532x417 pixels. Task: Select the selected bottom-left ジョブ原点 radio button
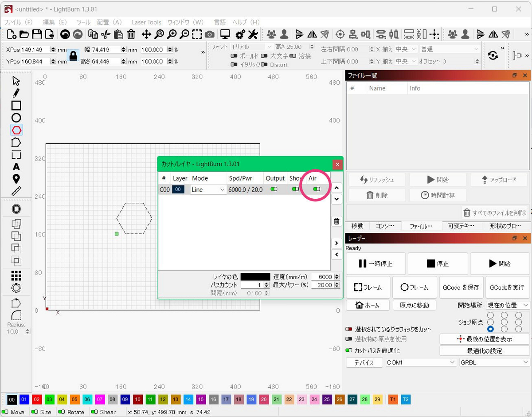tap(490, 329)
